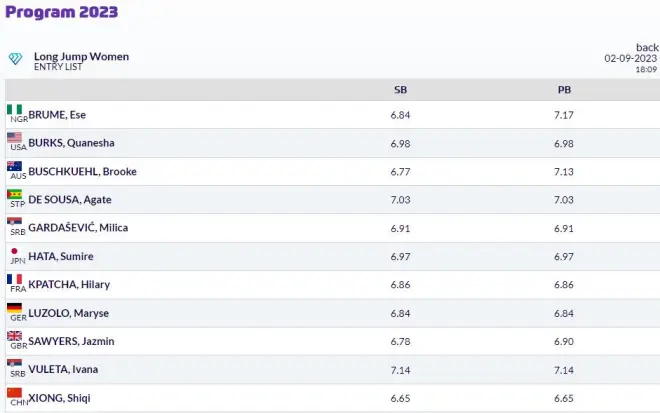Click the France flag beside Kpatcha
660x413 pixels.
(x=15, y=280)
